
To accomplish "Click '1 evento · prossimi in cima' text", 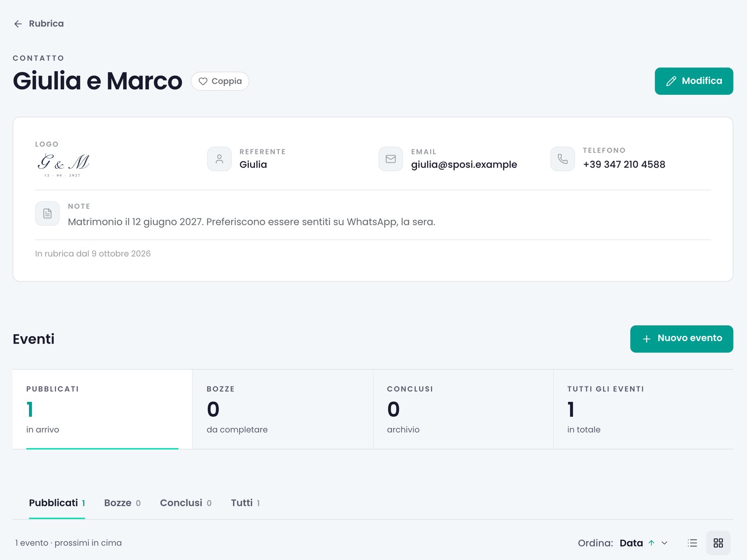I will [x=69, y=543].
